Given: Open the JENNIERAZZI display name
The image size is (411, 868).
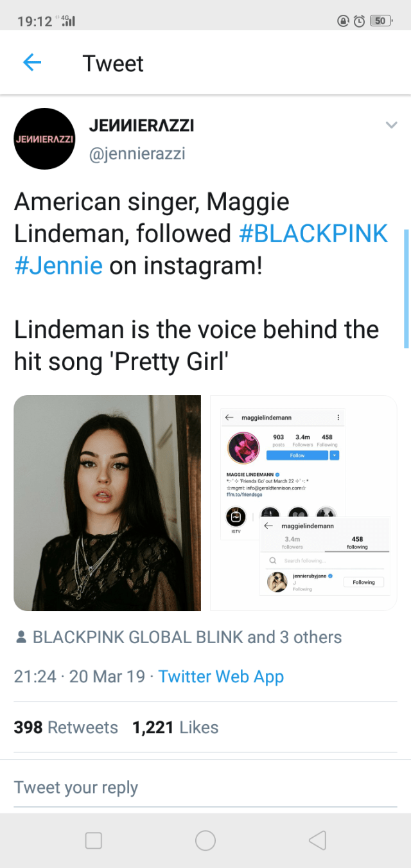Looking at the screenshot, I should tap(141, 126).
